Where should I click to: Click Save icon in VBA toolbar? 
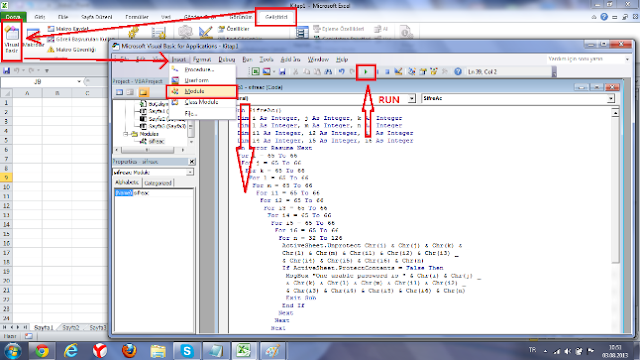click(x=282, y=72)
